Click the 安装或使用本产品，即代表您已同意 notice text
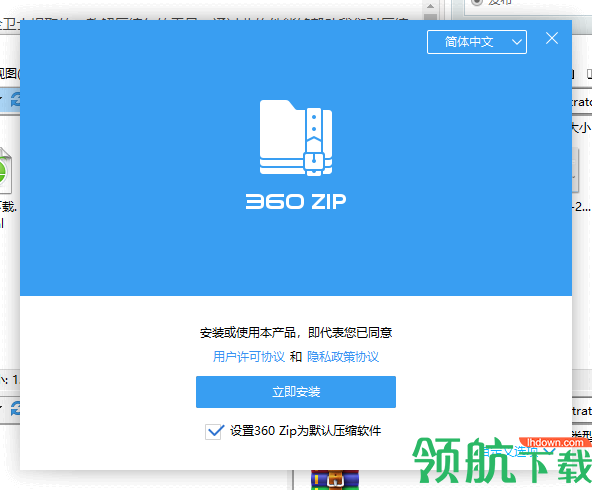Viewport: 592px width, 490px height. coord(296,333)
